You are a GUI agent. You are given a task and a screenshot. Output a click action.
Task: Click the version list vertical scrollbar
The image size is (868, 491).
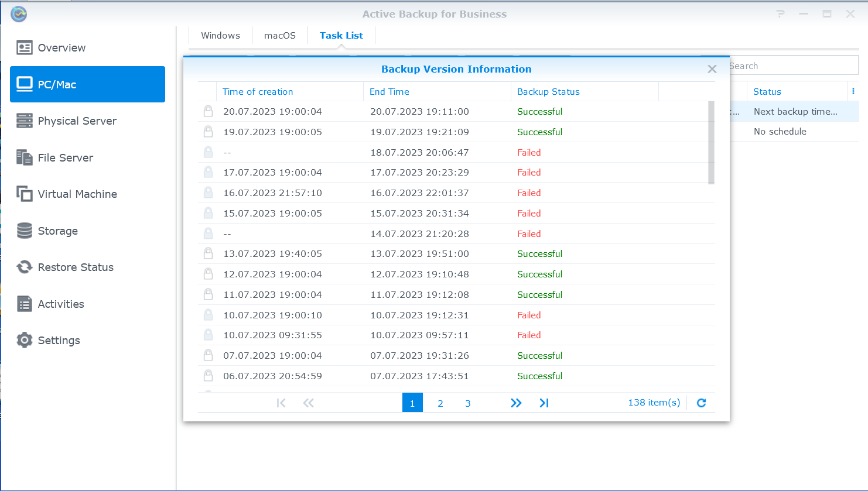712,142
